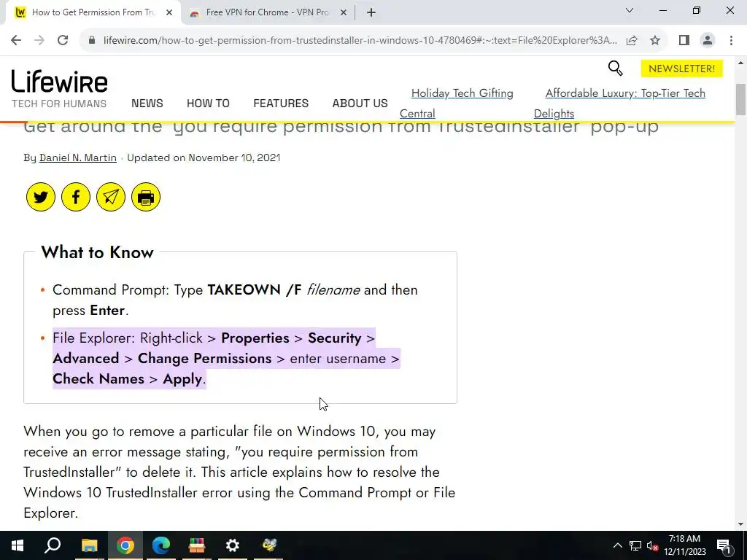Viewport: 747px width, 560px height.
Task: Open the HOW TO menu
Action: point(208,104)
